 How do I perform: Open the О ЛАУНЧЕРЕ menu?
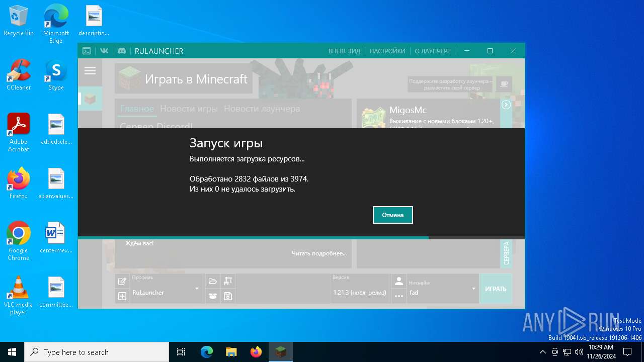click(x=433, y=51)
